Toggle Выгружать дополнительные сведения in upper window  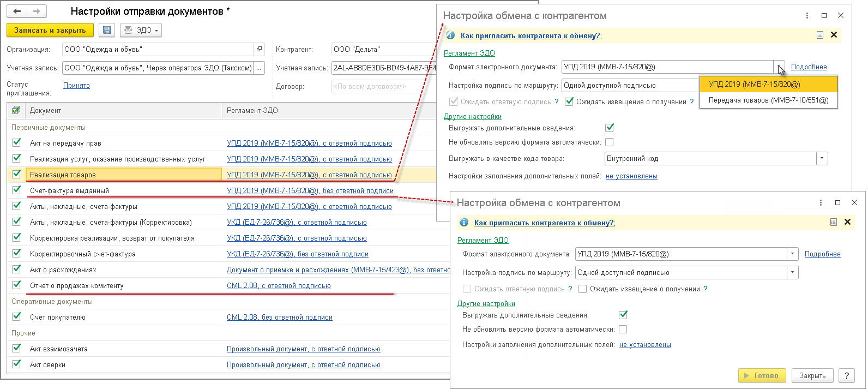pos(610,128)
